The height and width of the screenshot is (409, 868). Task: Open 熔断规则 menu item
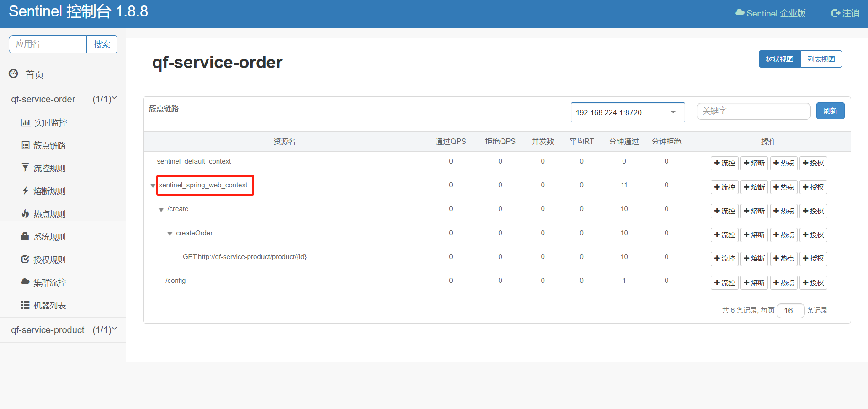point(49,191)
